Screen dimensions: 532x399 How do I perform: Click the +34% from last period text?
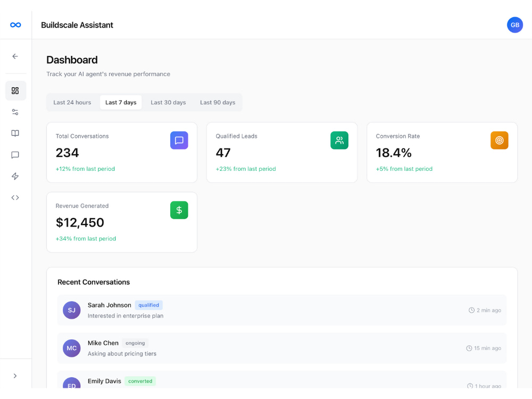86,239
